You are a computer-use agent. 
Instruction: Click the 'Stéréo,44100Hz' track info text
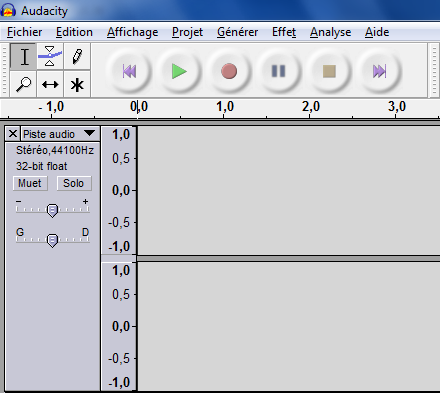(55, 150)
